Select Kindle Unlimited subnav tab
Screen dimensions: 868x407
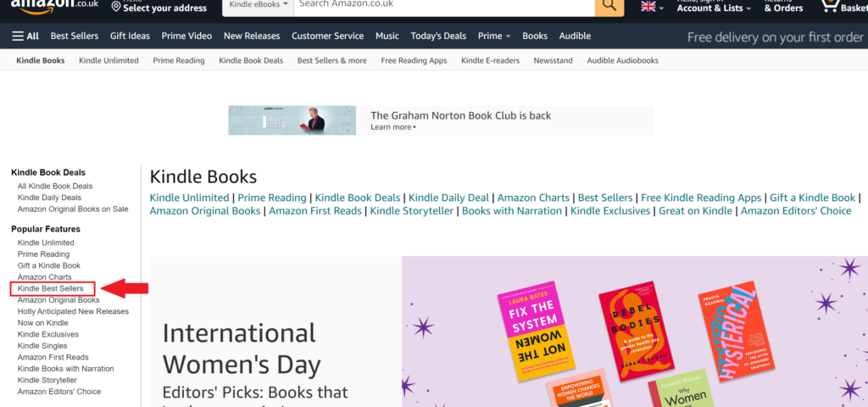(108, 60)
